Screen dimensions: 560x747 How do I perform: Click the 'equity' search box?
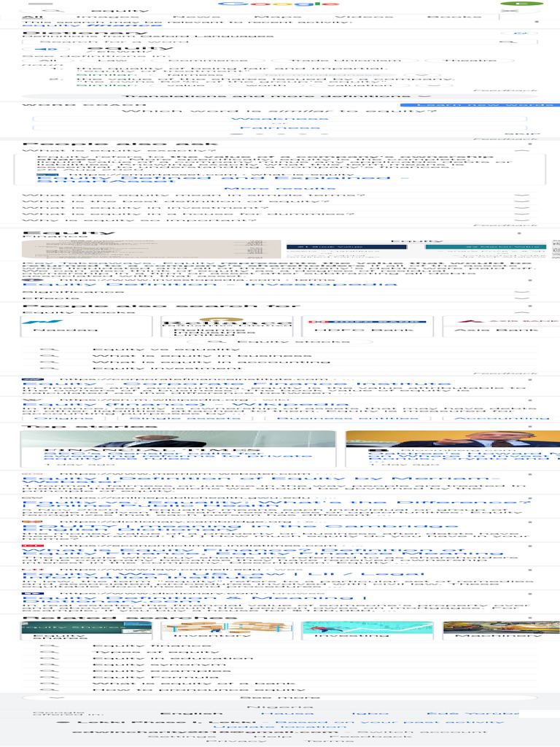[x=267, y=10]
